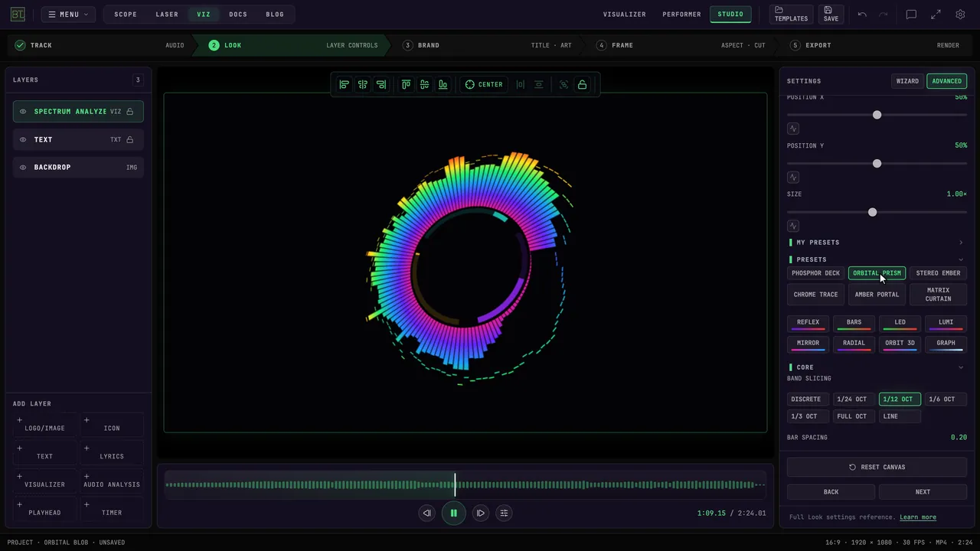Screen dimensions: 980x551
Task: Align layer vertical centers
Action: click(x=424, y=84)
